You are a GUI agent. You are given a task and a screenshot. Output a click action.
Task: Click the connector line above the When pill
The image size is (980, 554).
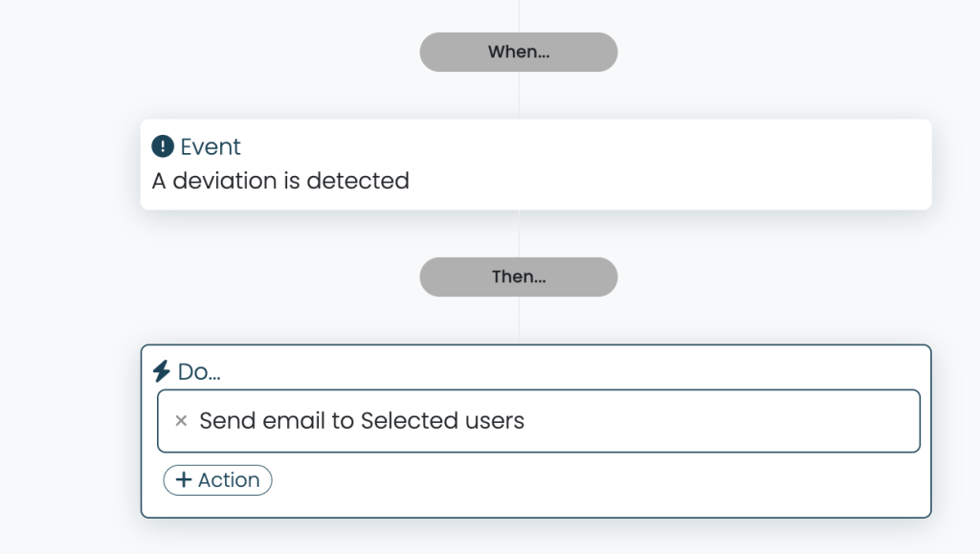[x=519, y=15]
